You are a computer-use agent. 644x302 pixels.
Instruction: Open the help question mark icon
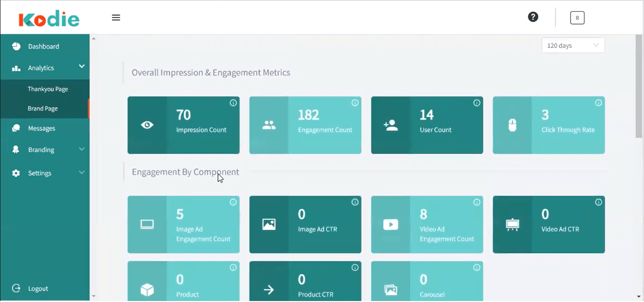[x=533, y=17]
